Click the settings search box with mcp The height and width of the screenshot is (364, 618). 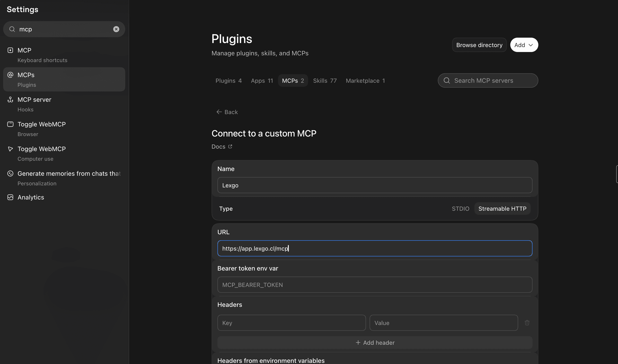point(64,29)
